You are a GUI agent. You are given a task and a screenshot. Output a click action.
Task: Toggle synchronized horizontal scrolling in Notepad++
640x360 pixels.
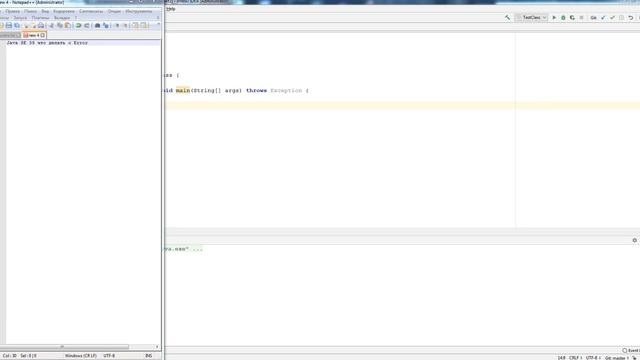(x=144, y=25)
